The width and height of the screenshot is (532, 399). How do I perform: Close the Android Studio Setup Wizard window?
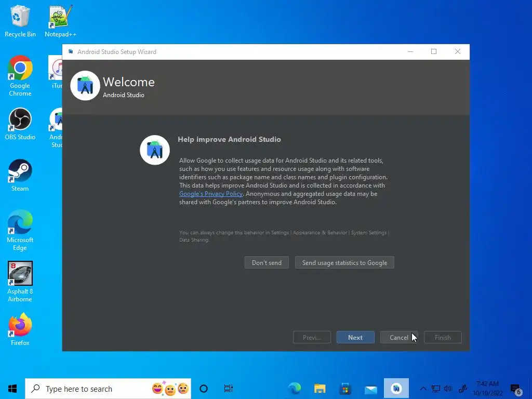[458, 51]
